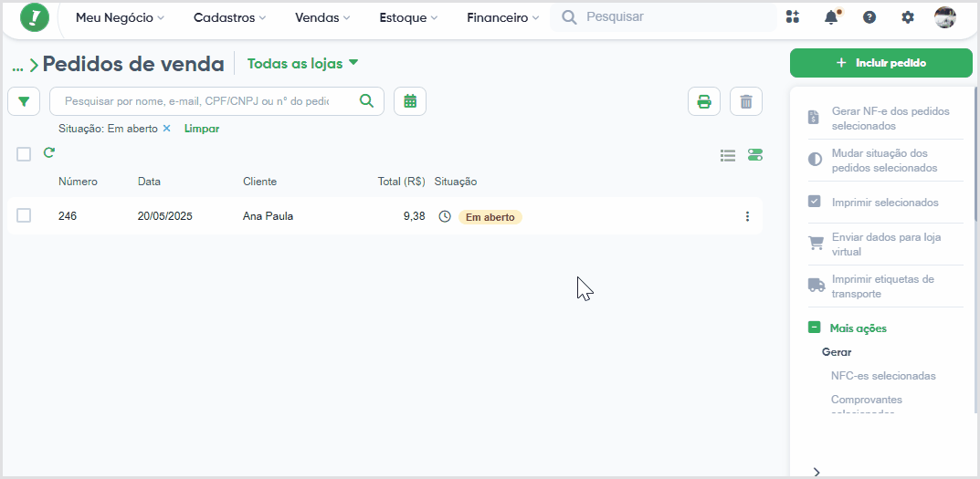980x479 pixels.
Task: Click Gerar NF-e dos pedidos selecionados
Action: tap(886, 118)
